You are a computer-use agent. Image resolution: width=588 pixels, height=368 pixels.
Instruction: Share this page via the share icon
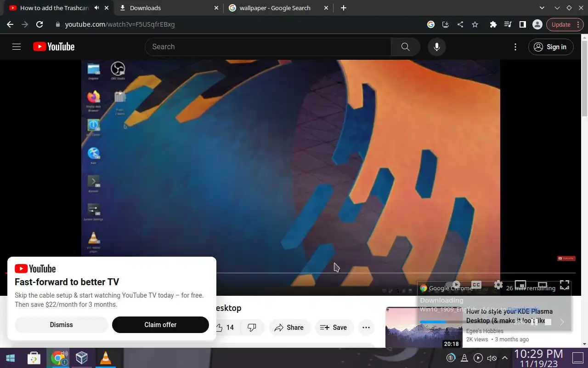(460, 24)
